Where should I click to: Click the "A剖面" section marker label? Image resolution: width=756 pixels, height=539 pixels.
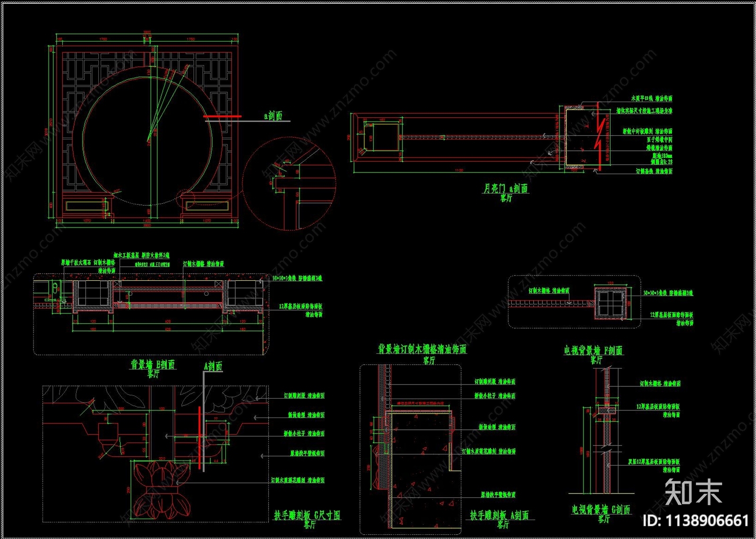click(x=213, y=366)
